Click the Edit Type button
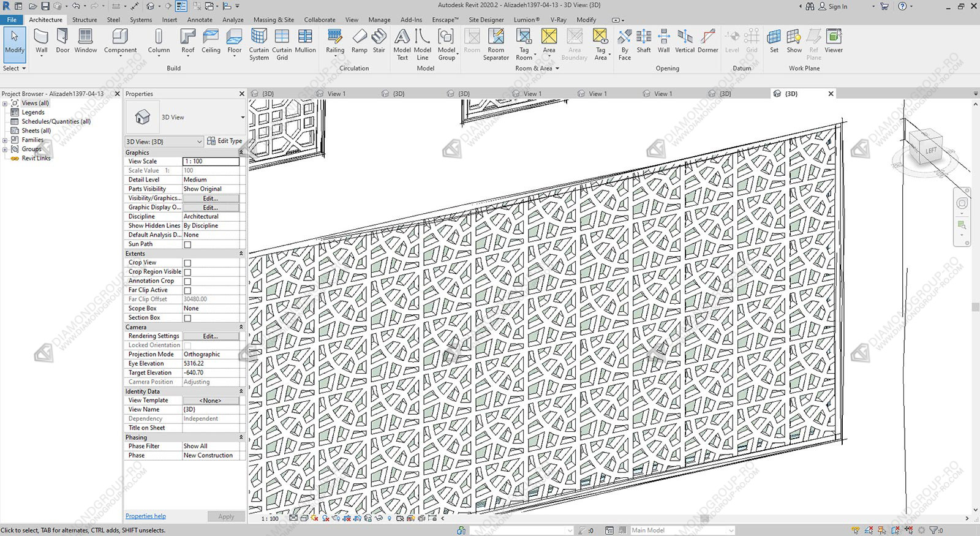 (x=225, y=141)
